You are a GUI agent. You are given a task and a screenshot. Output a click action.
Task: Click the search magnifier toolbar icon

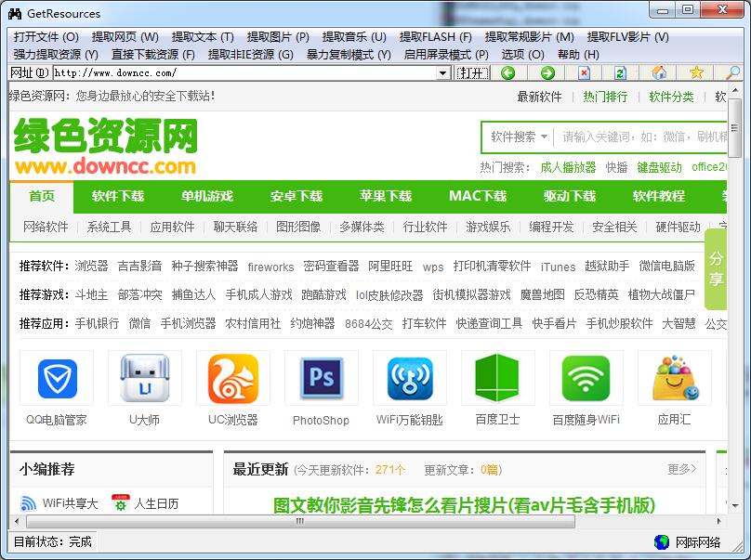tap(732, 72)
